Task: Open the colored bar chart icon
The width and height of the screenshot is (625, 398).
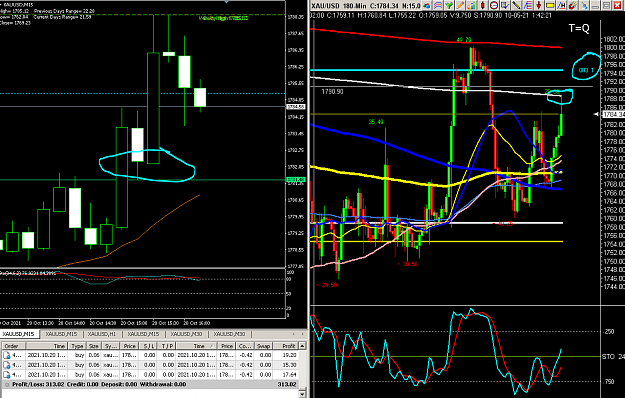Action: (472, 6)
